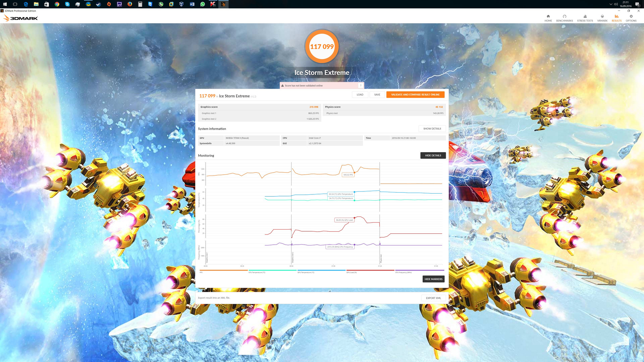Open Microsoft Word from taskbar
Screen dimensions: 644x362
click(192, 4)
